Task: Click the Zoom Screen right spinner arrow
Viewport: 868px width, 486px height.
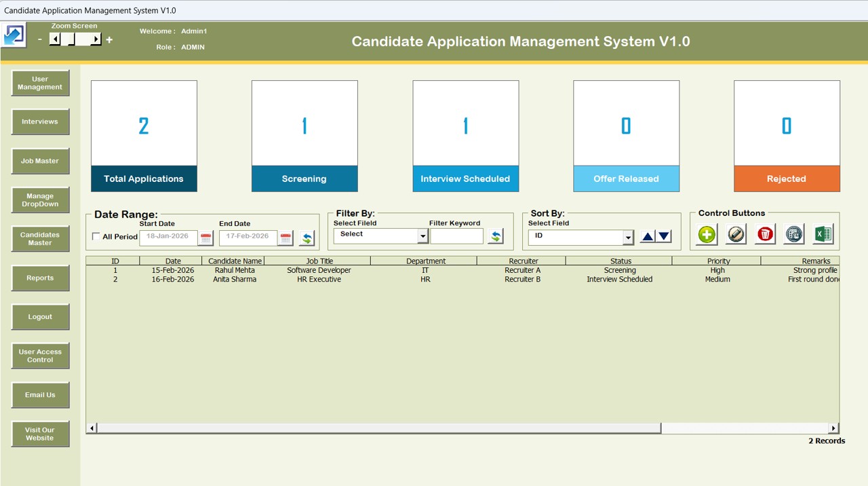Action: (x=96, y=40)
